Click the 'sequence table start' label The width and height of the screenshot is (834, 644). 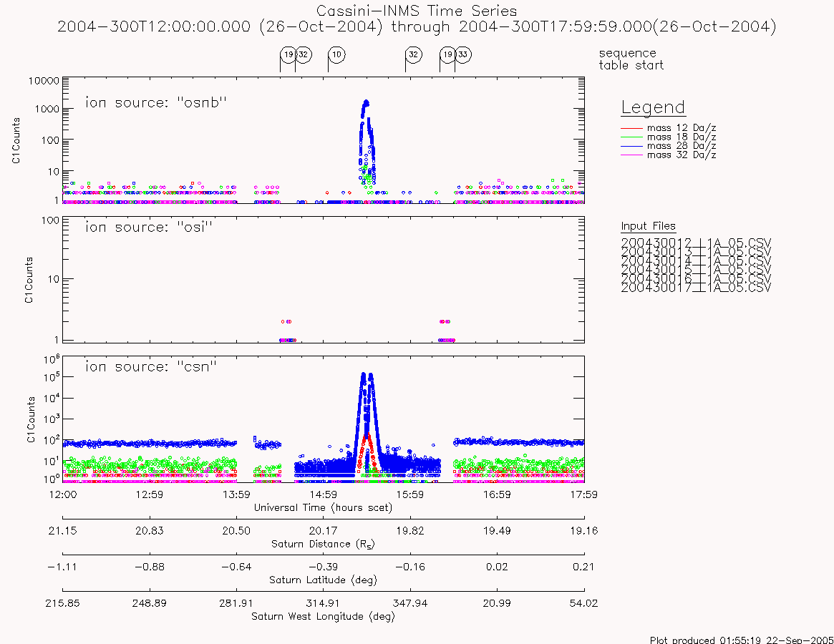631,59
